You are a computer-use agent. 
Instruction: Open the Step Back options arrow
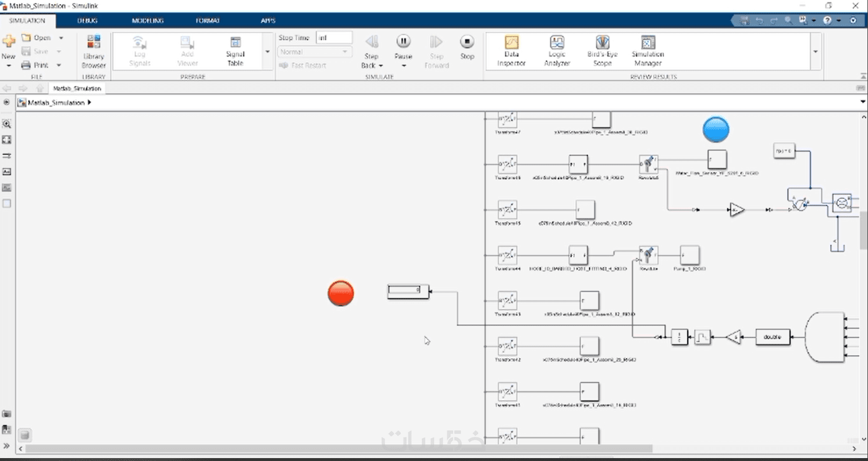[380, 66]
